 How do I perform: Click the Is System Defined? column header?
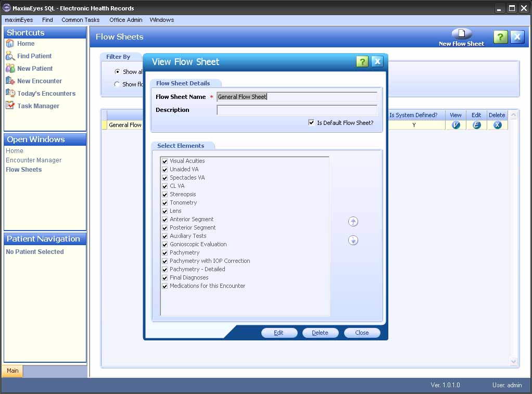click(x=413, y=115)
